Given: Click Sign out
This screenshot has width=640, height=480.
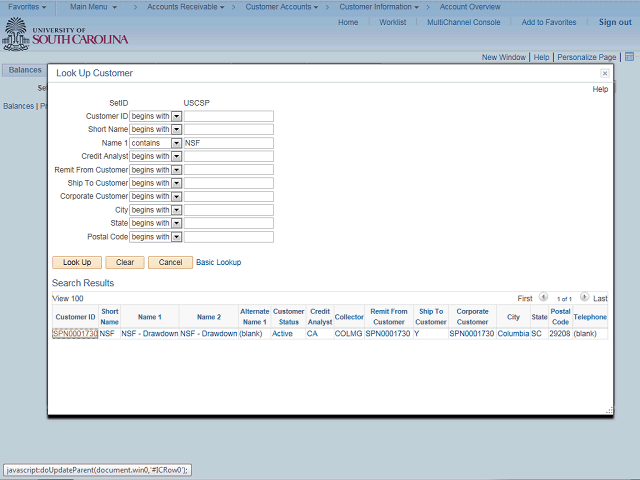Looking at the screenshot, I should pyautogui.click(x=615, y=22).
